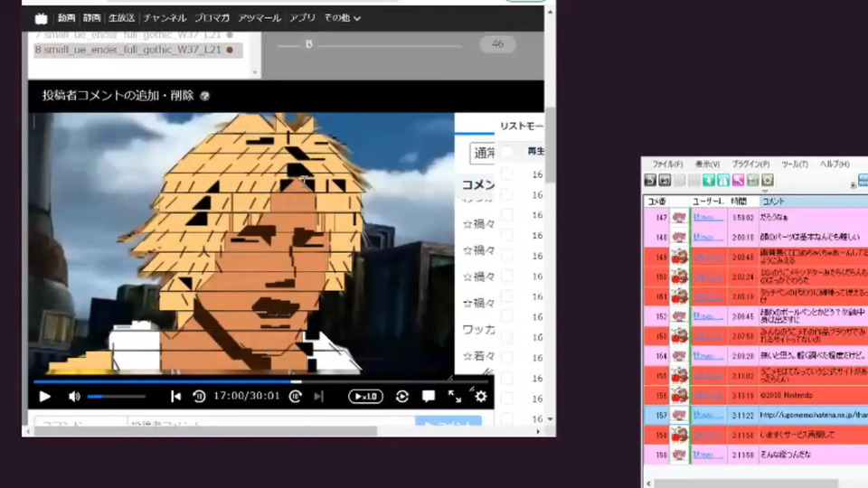Viewport: 868px width, 488px height.
Task: Click the Niconico TV logo icon
Action: click(41, 18)
